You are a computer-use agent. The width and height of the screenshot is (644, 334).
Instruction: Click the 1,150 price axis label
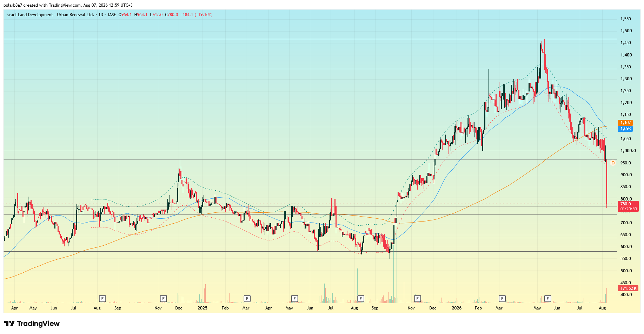[x=625, y=115]
